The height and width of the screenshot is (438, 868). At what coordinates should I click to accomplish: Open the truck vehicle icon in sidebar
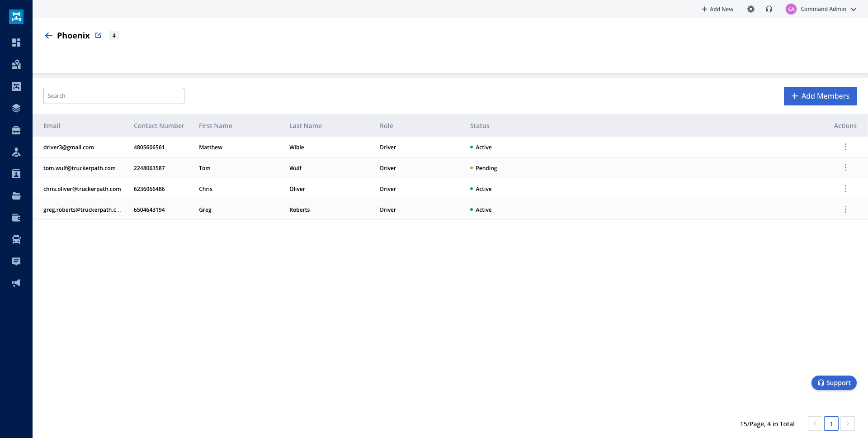[16, 239]
